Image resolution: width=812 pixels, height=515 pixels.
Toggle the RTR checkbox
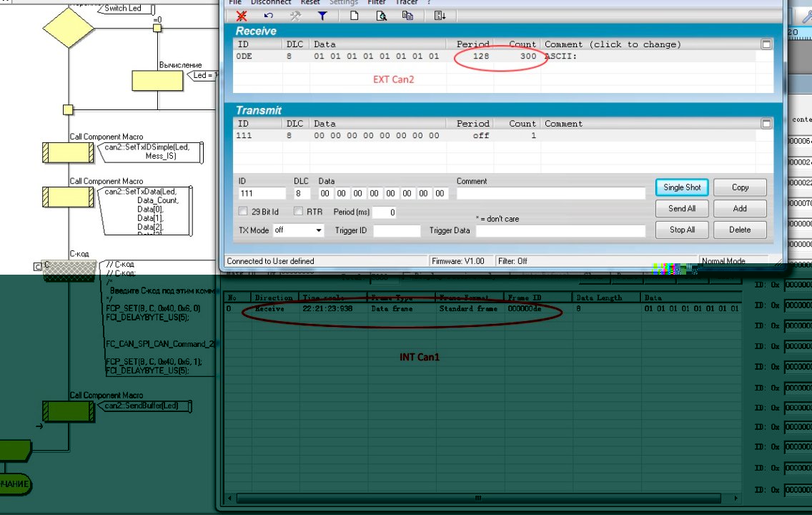pos(298,212)
